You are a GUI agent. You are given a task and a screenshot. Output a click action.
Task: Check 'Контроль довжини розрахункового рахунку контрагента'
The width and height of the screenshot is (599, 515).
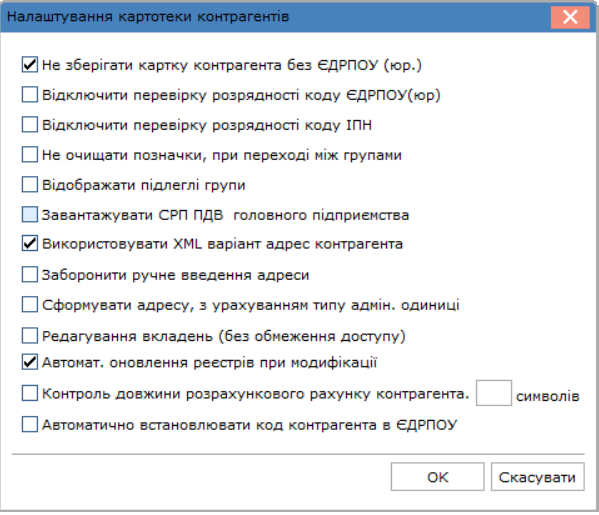[30, 393]
